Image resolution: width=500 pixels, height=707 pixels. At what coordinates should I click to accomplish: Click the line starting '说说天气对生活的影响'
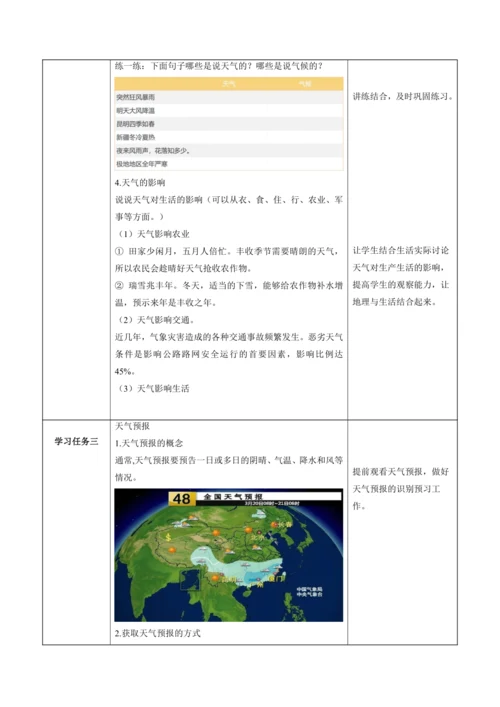point(229,200)
